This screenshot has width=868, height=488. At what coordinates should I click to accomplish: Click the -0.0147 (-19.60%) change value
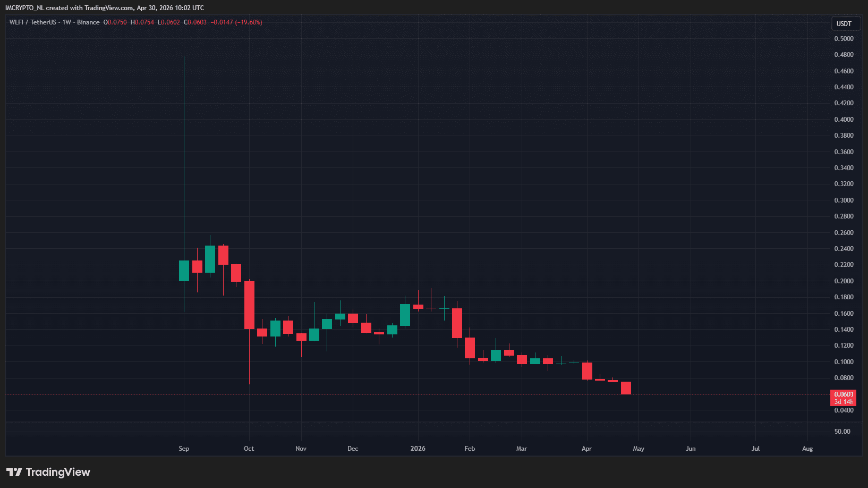tap(236, 22)
